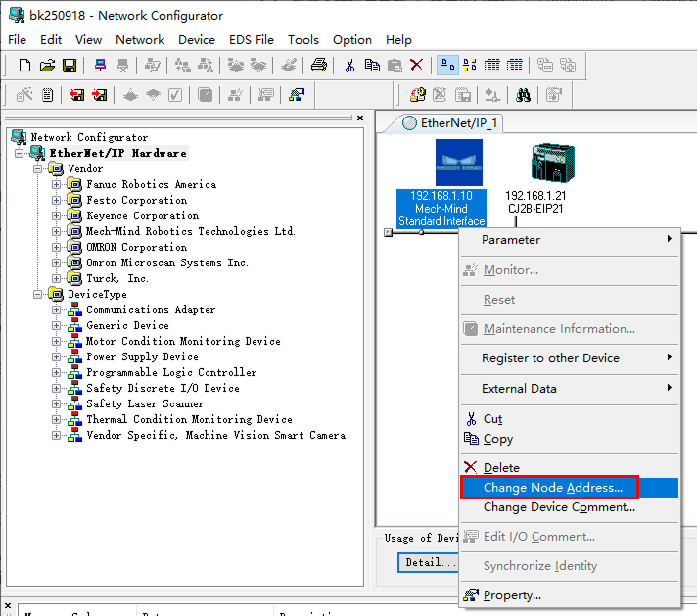Click the Mech-Mind Standard Interface device icon
The image size is (697, 616).
pos(459,163)
